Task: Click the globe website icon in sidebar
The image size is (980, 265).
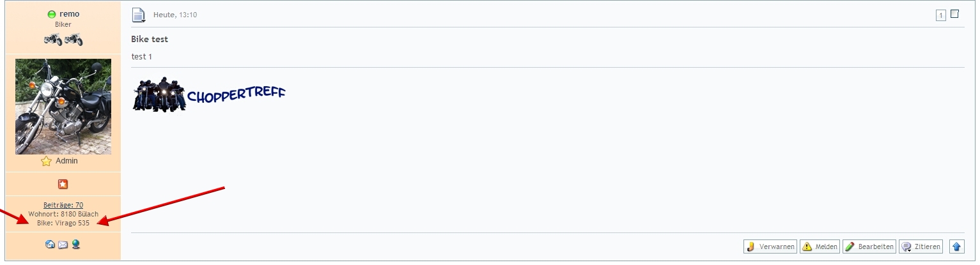Action: (75, 245)
